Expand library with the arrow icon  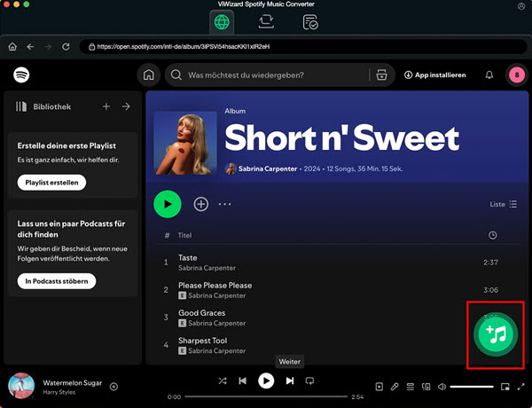[x=126, y=106]
